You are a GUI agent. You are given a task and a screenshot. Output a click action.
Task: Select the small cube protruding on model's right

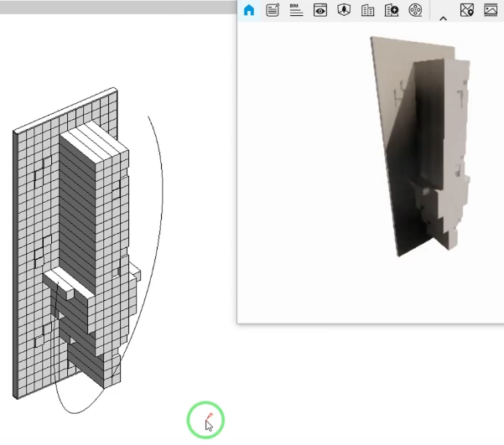[x=134, y=272]
